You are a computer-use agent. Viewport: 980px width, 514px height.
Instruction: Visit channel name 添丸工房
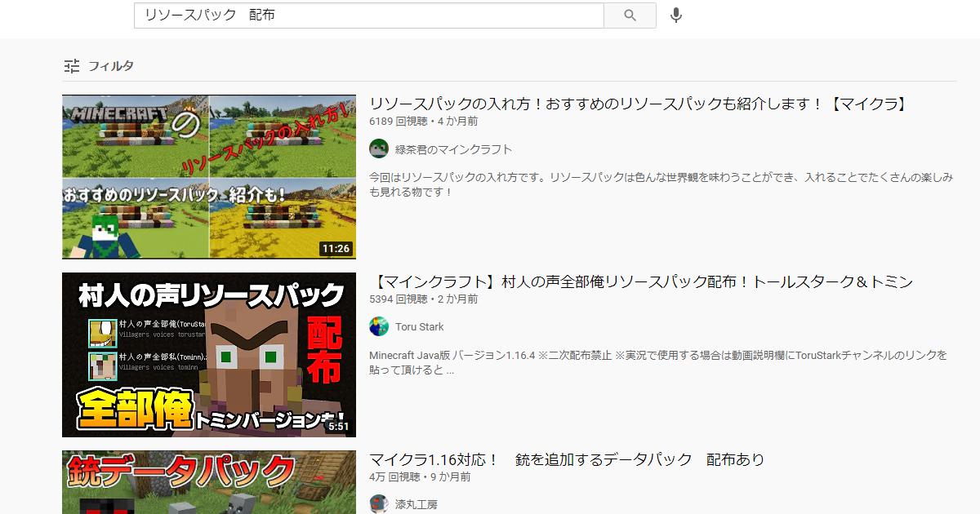(416, 504)
